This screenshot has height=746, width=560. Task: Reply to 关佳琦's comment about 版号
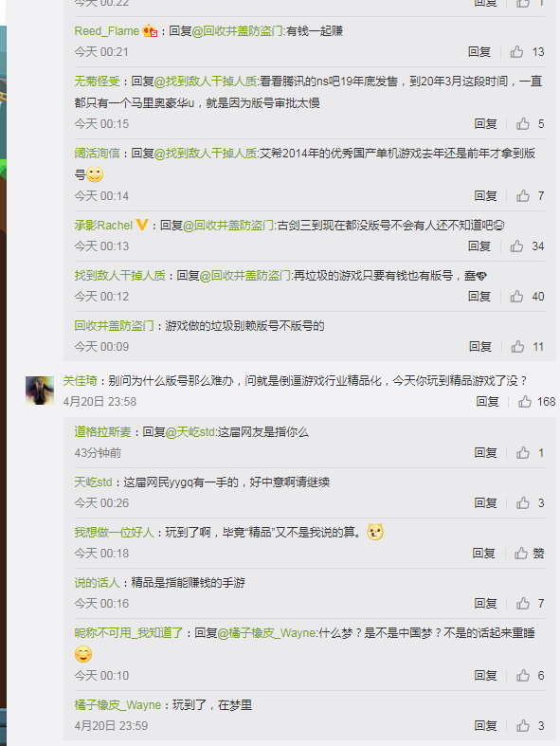[487, 402]
